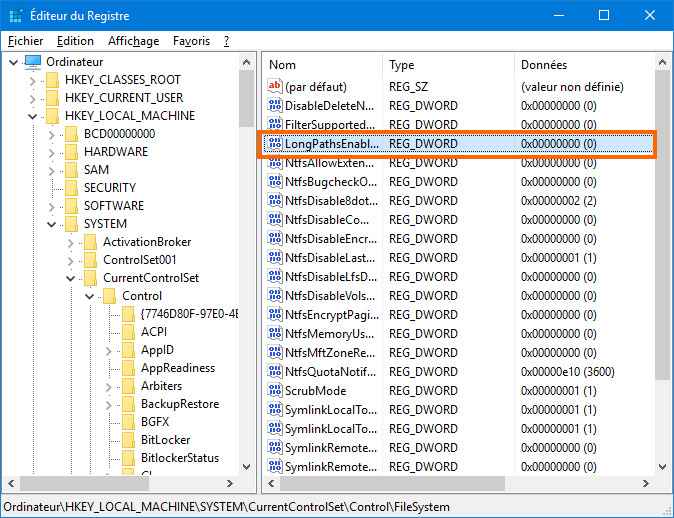Viewport: 674px width, 518px height.
Task: Click the HKEY_LOCAL_MACHINE folder icon
Action: point(52,116)
